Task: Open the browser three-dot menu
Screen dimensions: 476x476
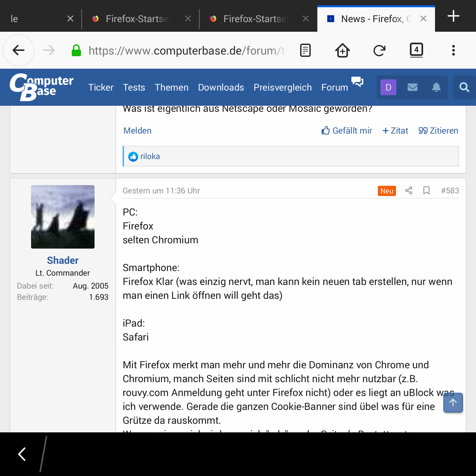Action: point(454,50)
